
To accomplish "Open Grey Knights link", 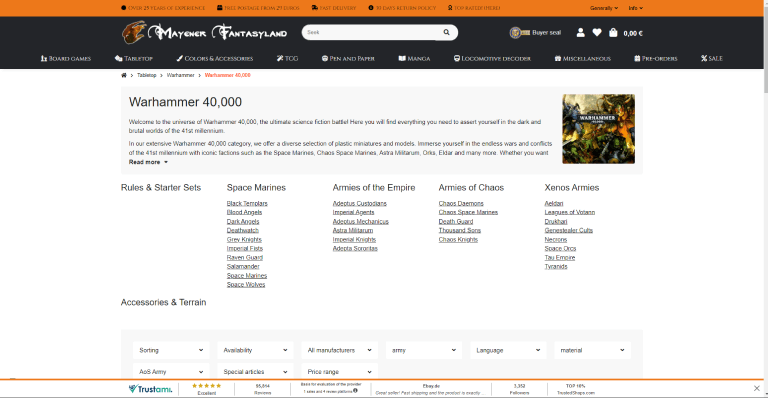I will click(244, 239).
